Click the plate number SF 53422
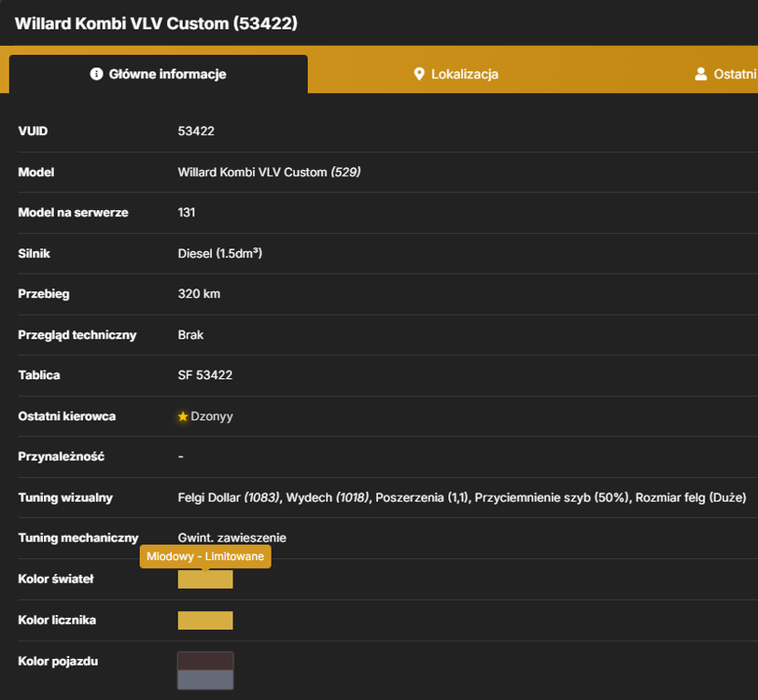The image size is (758, 700). (205, 375)
